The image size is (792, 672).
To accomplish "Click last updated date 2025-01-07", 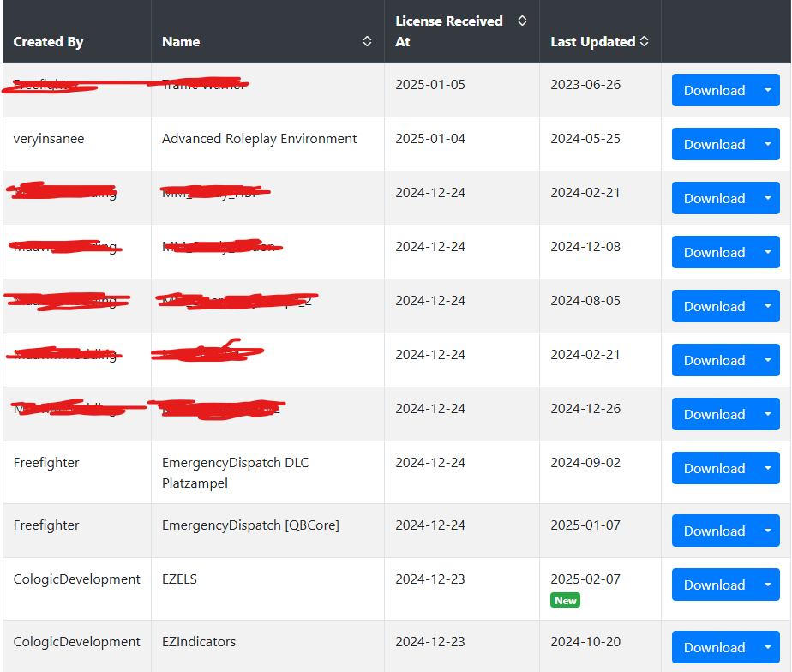I will (585, 525).
